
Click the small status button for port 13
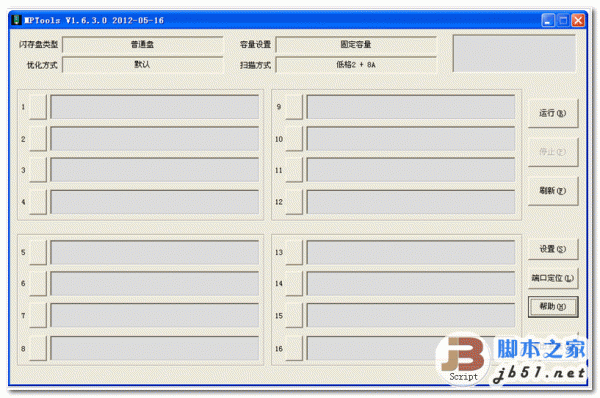(294, 252)
